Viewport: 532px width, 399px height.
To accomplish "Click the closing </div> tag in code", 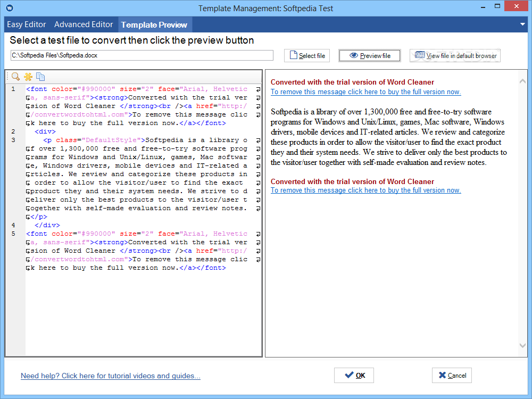I will click(47, 225).
